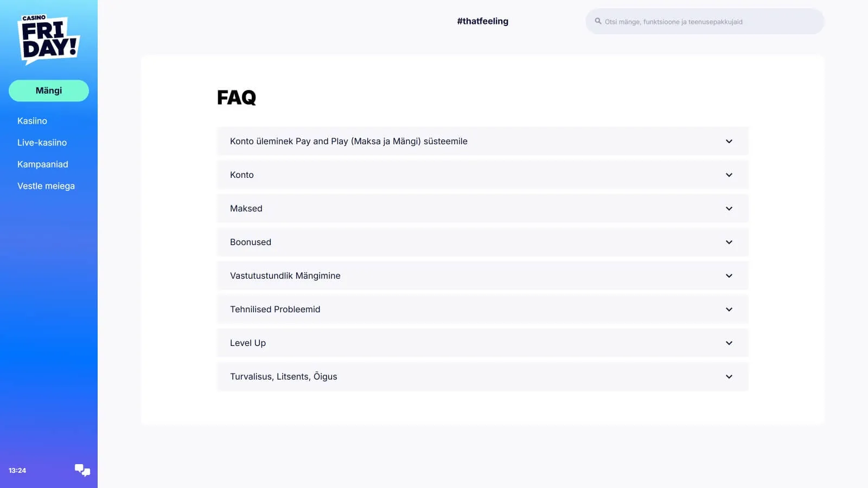
Task: Click the Mängi button
Action: pos(49,91)
